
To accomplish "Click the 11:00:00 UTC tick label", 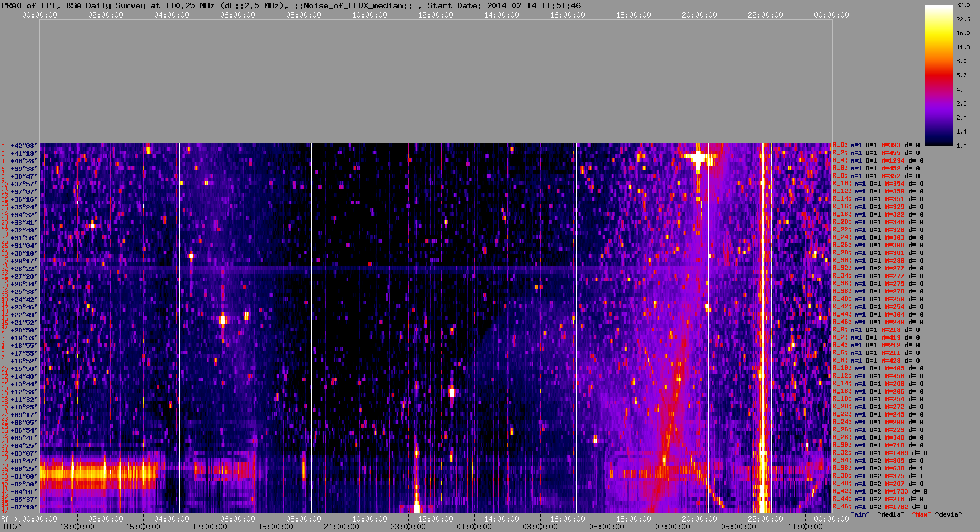I will point(805,527).
